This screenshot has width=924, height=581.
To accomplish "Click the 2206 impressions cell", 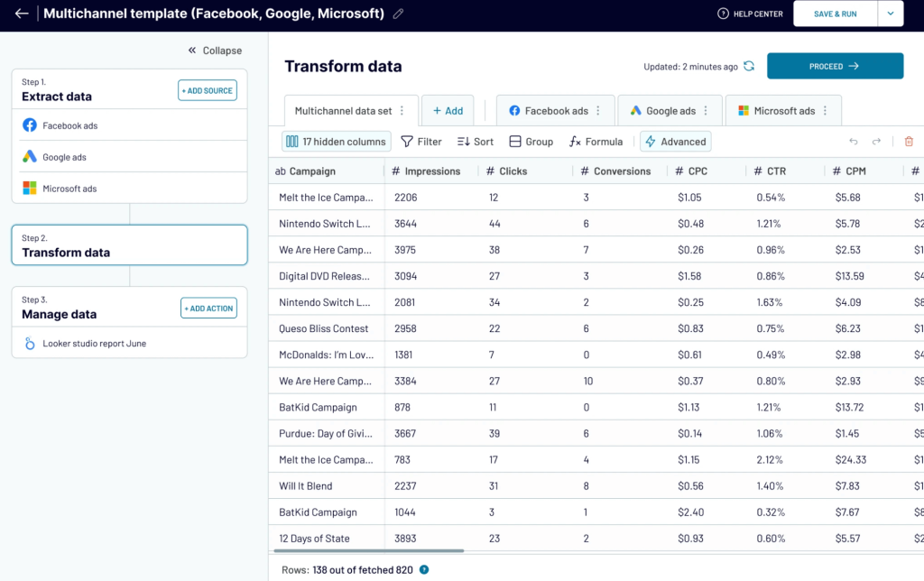I will coord(432,198).
